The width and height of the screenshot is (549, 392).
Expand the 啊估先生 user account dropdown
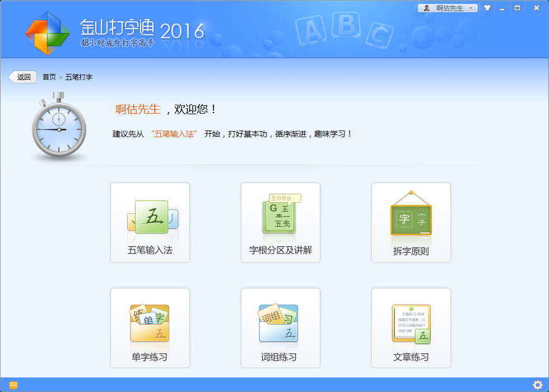click(x=448, y=8)
